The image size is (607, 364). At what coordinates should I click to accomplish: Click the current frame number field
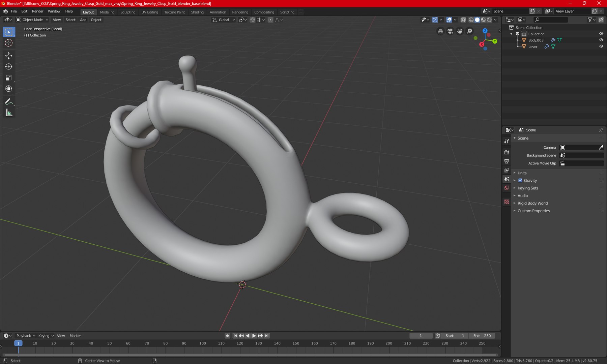pyautogui.click(x=421, y=336)
